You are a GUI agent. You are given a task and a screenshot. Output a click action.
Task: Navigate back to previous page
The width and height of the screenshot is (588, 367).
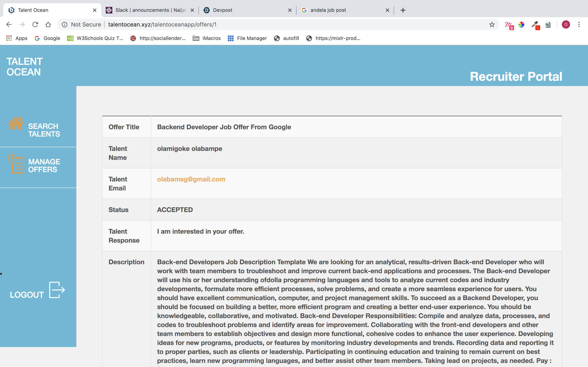click(9, 24)
